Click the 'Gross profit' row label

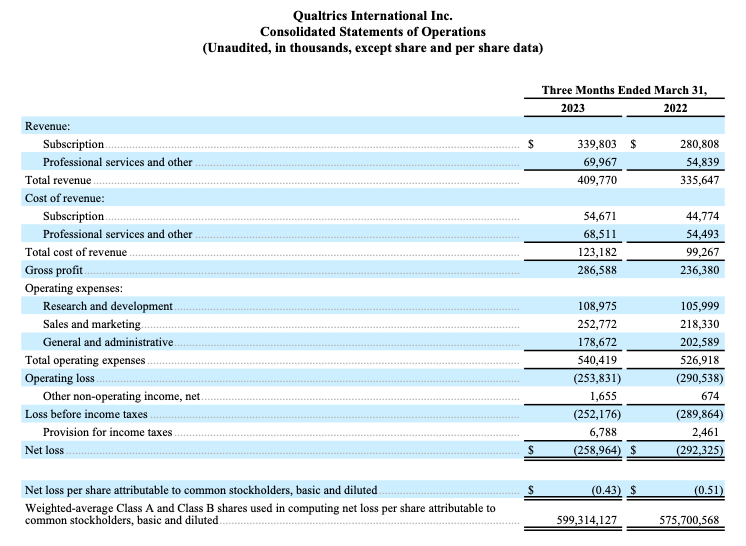[x=54, y=270]
